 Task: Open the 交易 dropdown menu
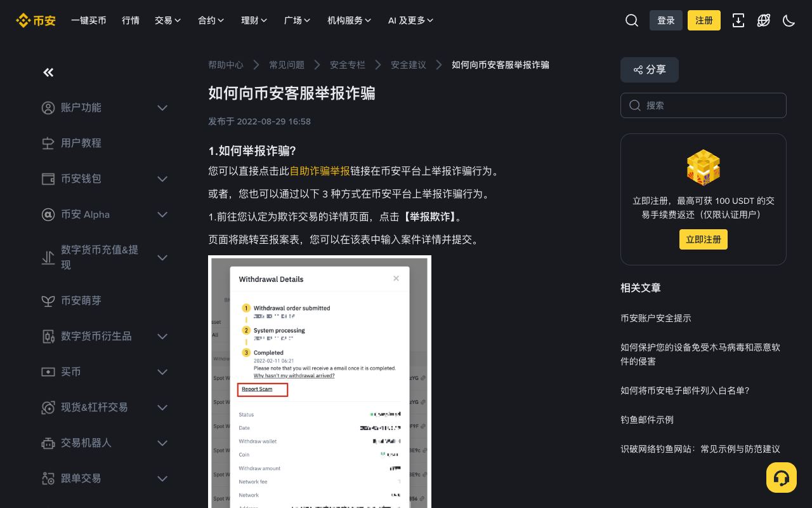[168, 20]
